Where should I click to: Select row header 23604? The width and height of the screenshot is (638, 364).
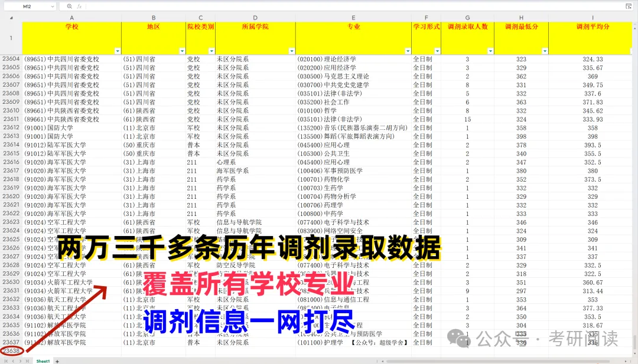pyautogui.click(x=11, y=59)
